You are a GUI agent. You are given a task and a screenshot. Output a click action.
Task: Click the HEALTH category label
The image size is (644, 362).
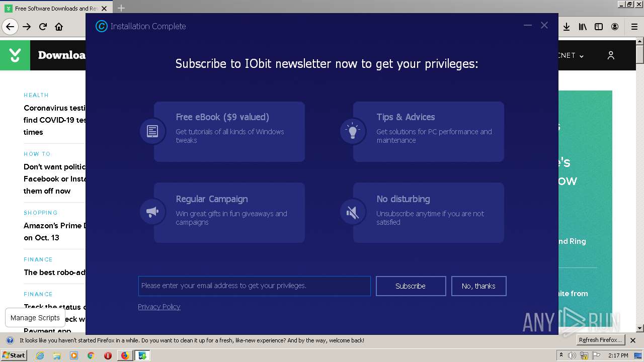(36, 95)
